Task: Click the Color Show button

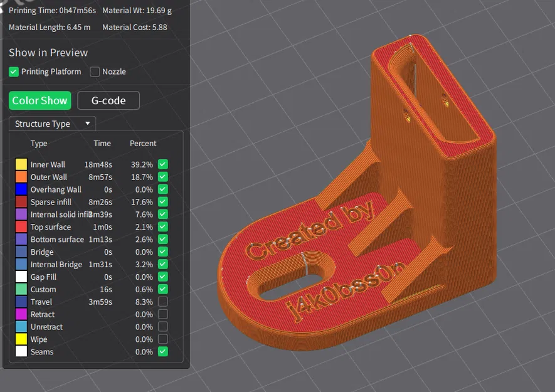Action: click(40, 100)
